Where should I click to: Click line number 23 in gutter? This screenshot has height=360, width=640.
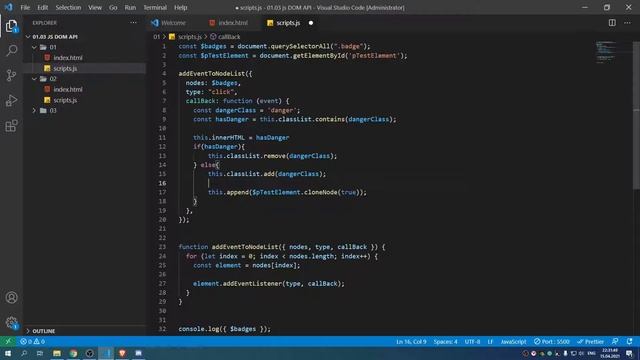pyautogui.click(x=162, y=247)
